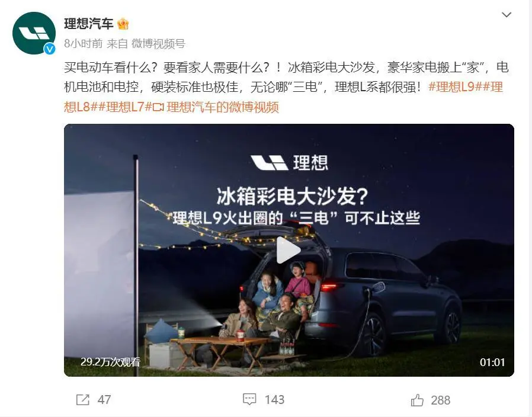Open the #理想L7# hashtag topic

coord(125,107)
